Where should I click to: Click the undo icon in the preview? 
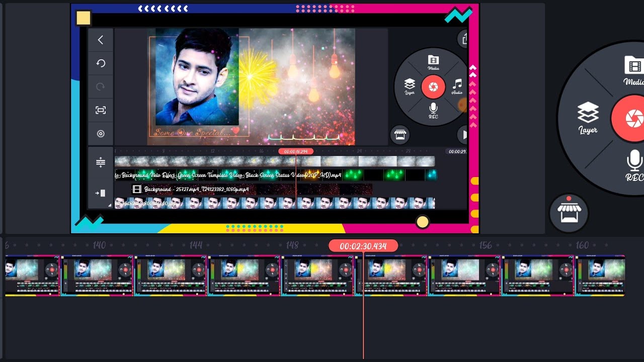(x=101, y=63)
